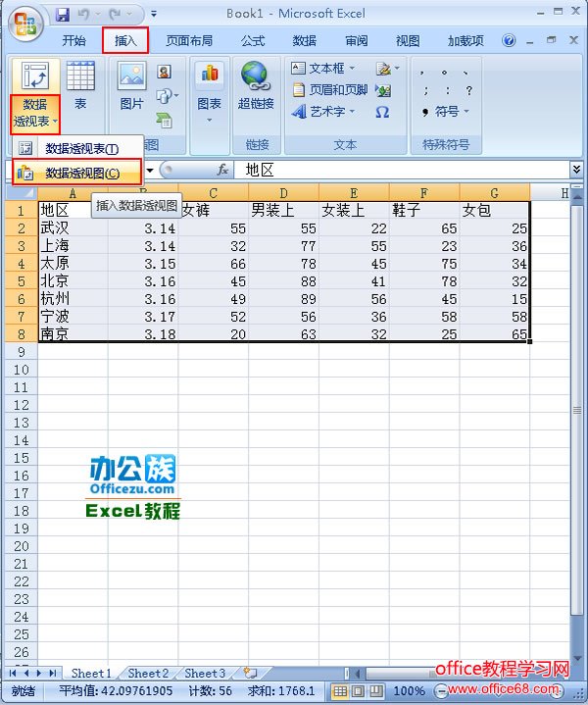
Task: Open the Shapes dropdown icon
Action: click(168, 96)
